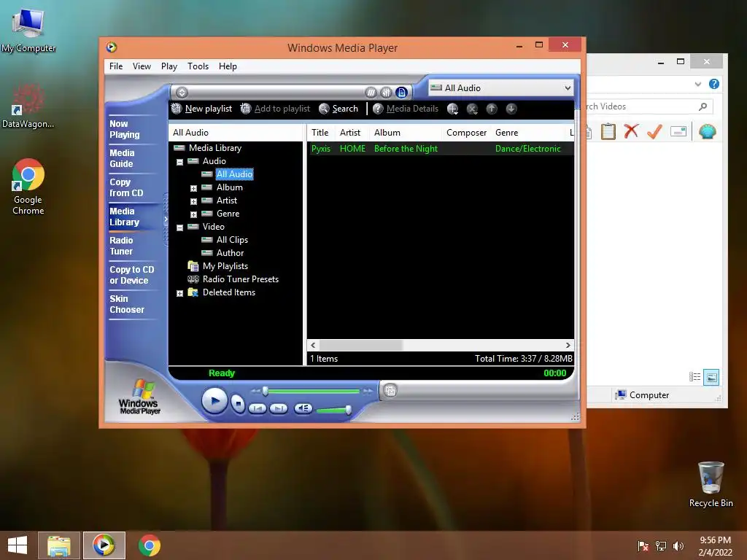Screen dimensions: 747x560
Task: Open the File menu
Action: tap(116, 66)
